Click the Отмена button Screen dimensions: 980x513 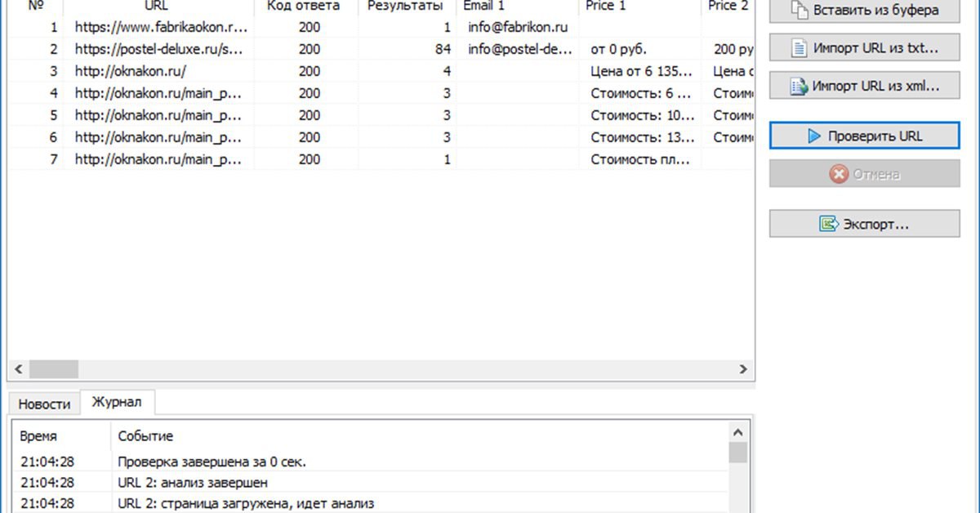(864, 174)
